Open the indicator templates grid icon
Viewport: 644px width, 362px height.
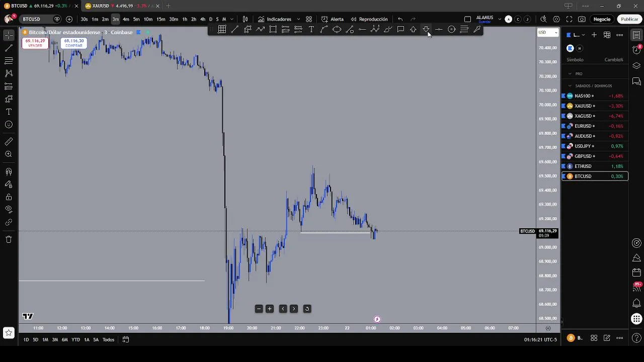coord(309,19)
